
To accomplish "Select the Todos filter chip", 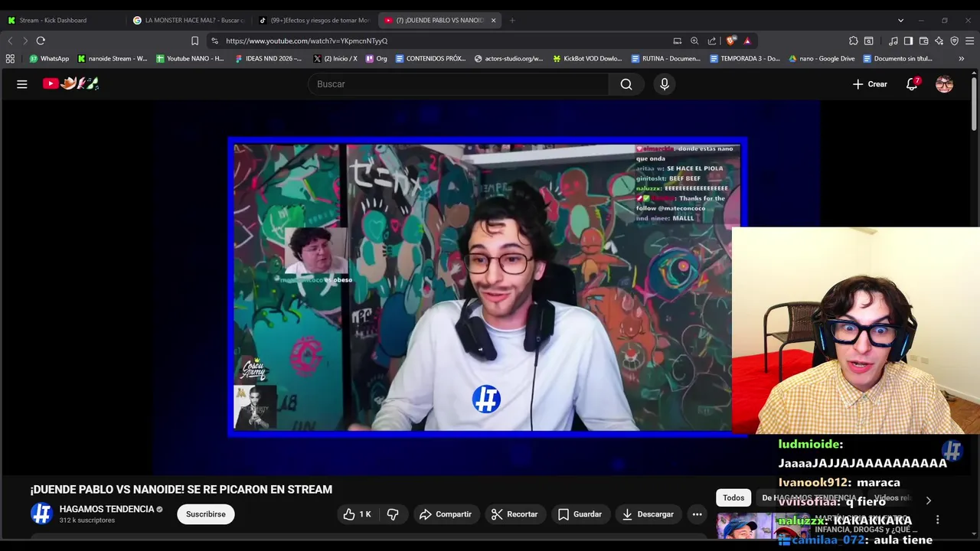I will [733, 498].
